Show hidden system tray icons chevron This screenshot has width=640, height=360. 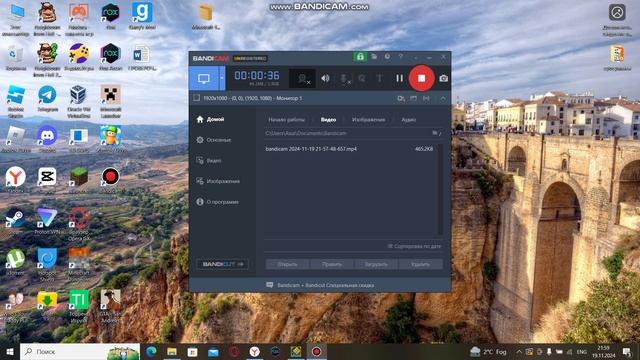pyautogui.click(x=519, y=351)
